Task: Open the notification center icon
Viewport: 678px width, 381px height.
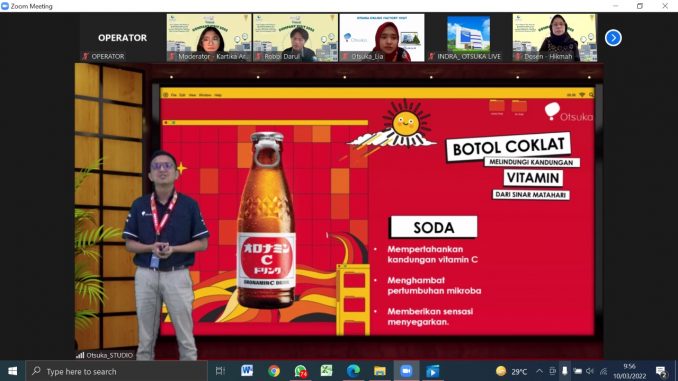Action: point(661,371)
